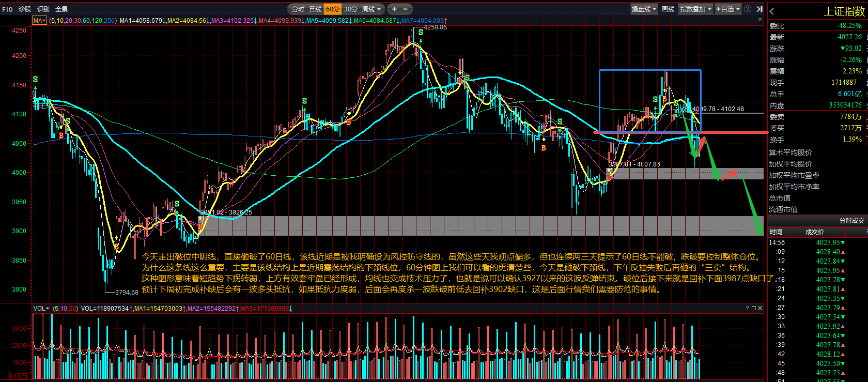Click the S sell signal beside the 4258.86 high

click(421, 33)
